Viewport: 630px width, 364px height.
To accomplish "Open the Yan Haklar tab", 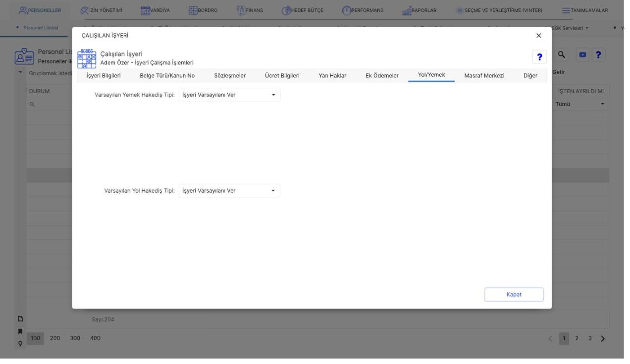I will point(332,75).
